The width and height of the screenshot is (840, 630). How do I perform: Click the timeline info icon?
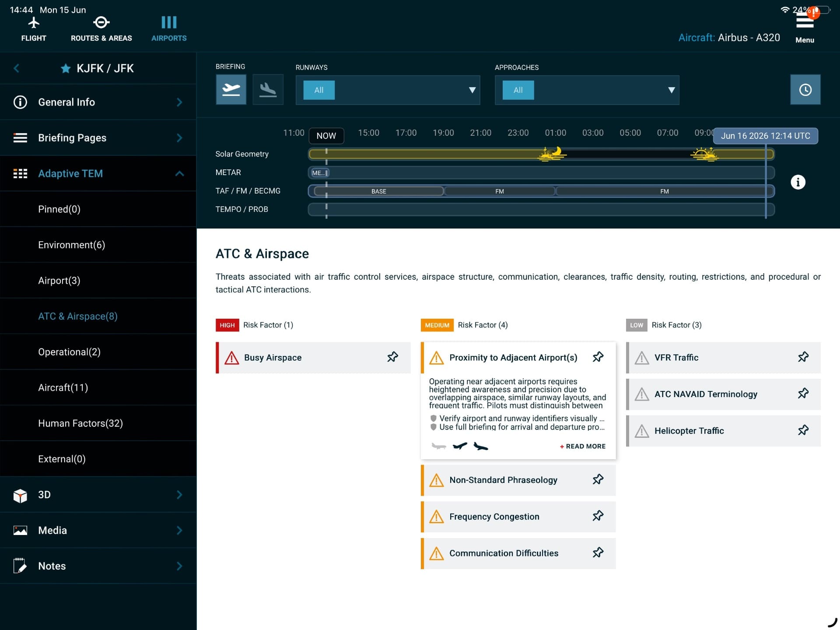point(798,182)
